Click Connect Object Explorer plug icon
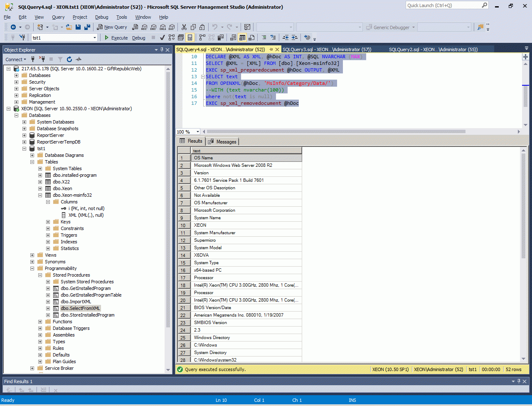The width and height of the screenshot is (532, 406). [x=33, y=59]
